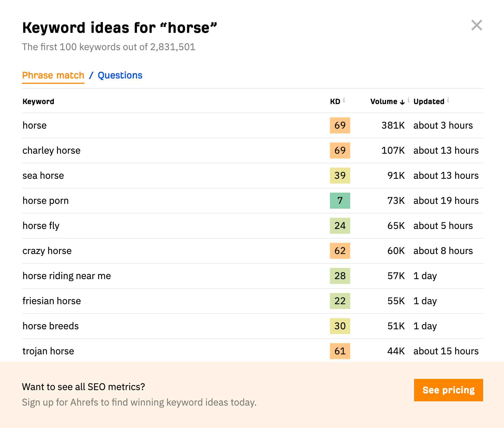Select the Phrase match tab
Viewport: 504px width, 428px height.
(x=53, y=75)
